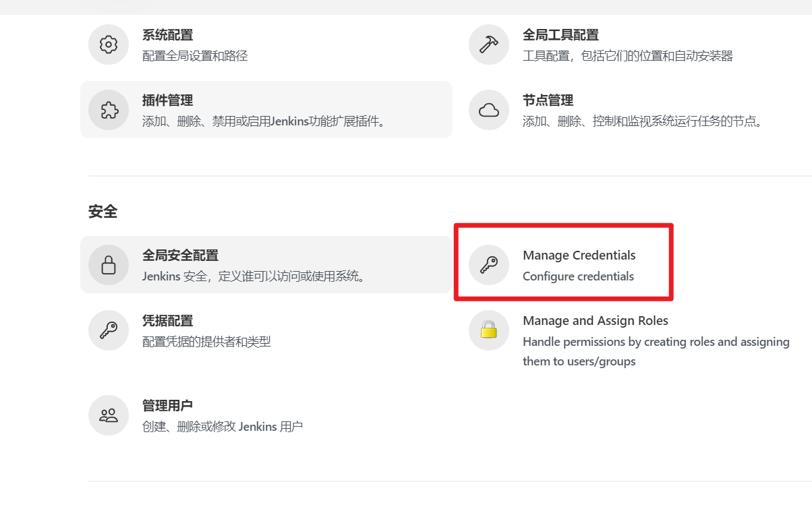Click the puzzle piece icon for 插件管理
812x509 pixels.
(108, 110)
